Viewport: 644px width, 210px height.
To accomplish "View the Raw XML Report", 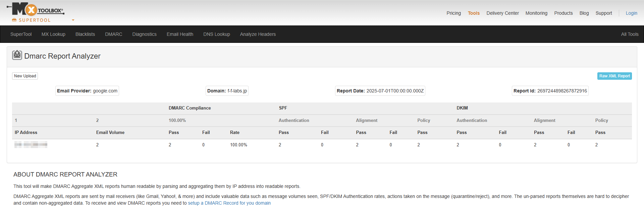I will pos(614,76).
